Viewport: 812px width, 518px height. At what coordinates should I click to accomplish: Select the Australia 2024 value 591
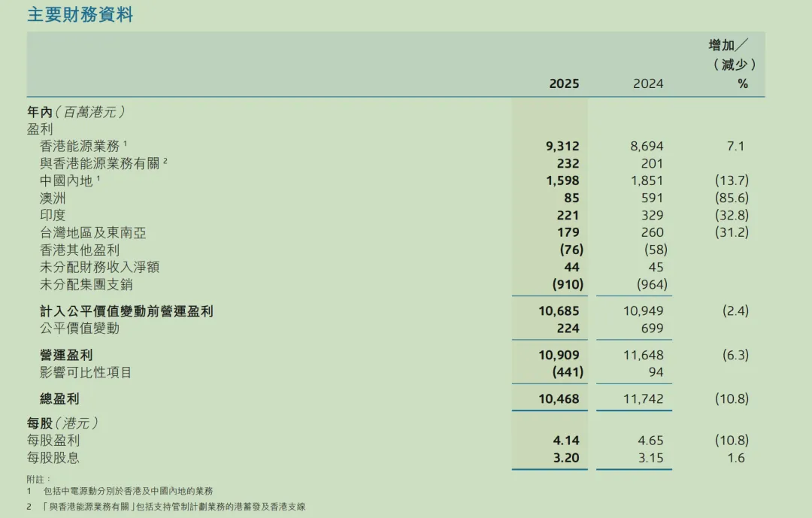coord(652,198)
